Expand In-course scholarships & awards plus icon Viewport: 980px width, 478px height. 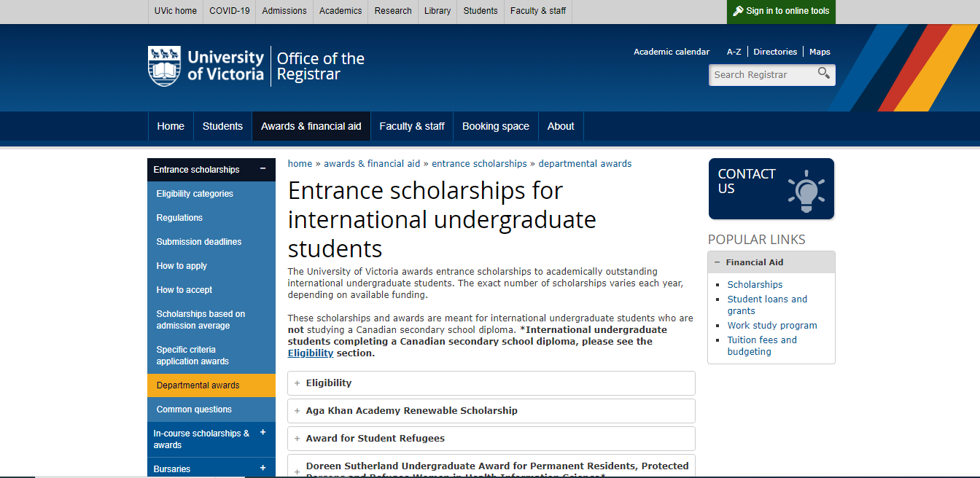click(x=262, y=433)
